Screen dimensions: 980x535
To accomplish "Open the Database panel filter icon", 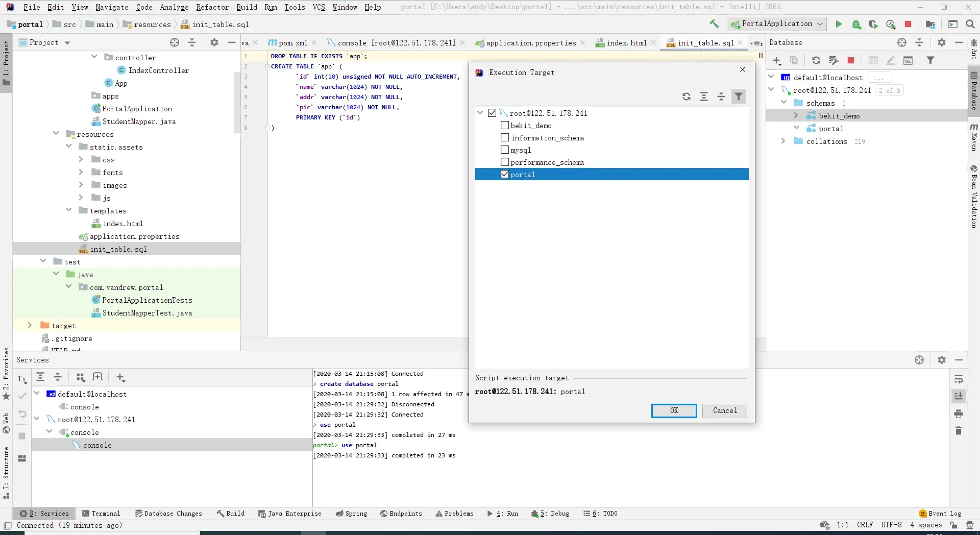I will coord(930,60).
